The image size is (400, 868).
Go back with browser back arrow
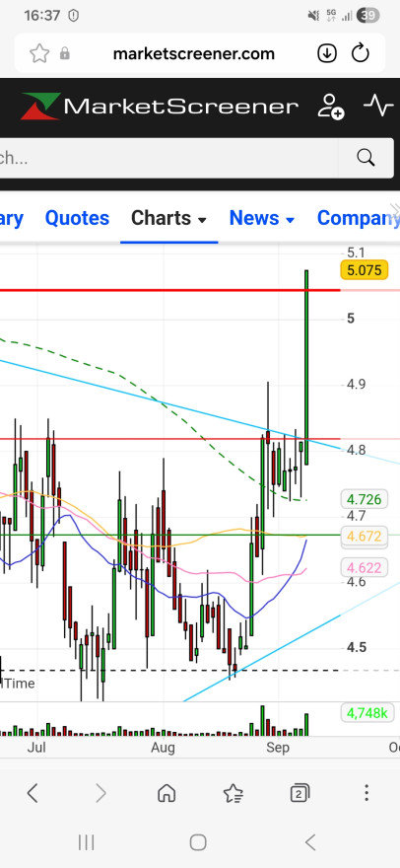[33, 793]
